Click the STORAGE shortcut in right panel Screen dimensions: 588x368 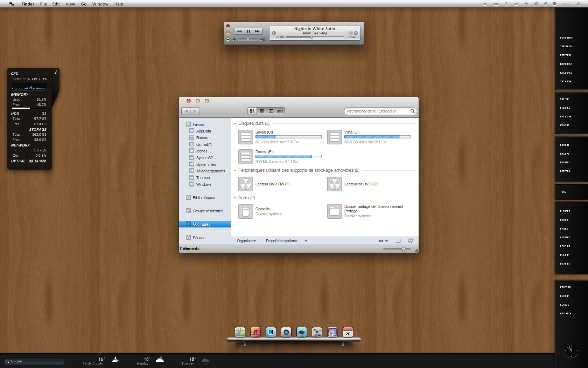coord(565,108)
